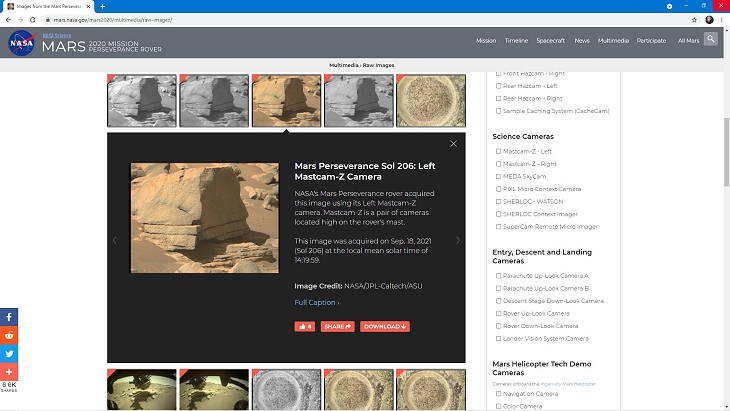Viewport: 730px width, 411px height.
Task: Open the browser three-dot menu
Action: point(722,20)
